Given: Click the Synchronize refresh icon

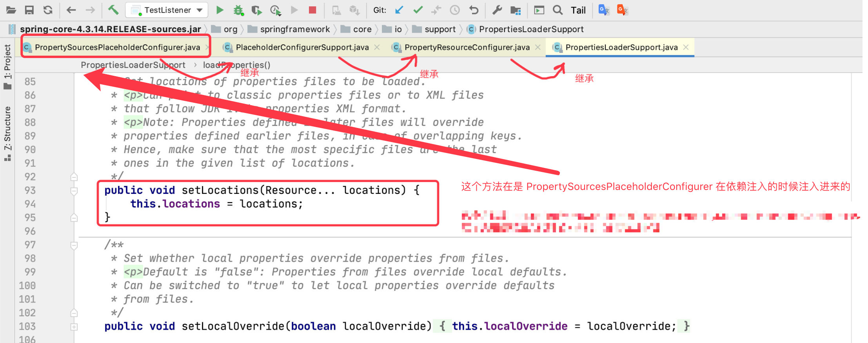Looking at the screenshot, I should 48,10.
